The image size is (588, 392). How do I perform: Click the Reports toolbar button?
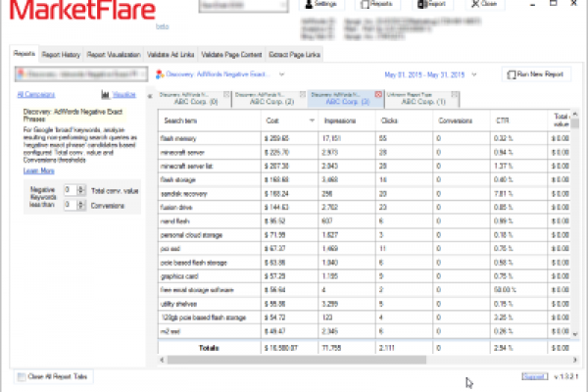click(376, 4)
